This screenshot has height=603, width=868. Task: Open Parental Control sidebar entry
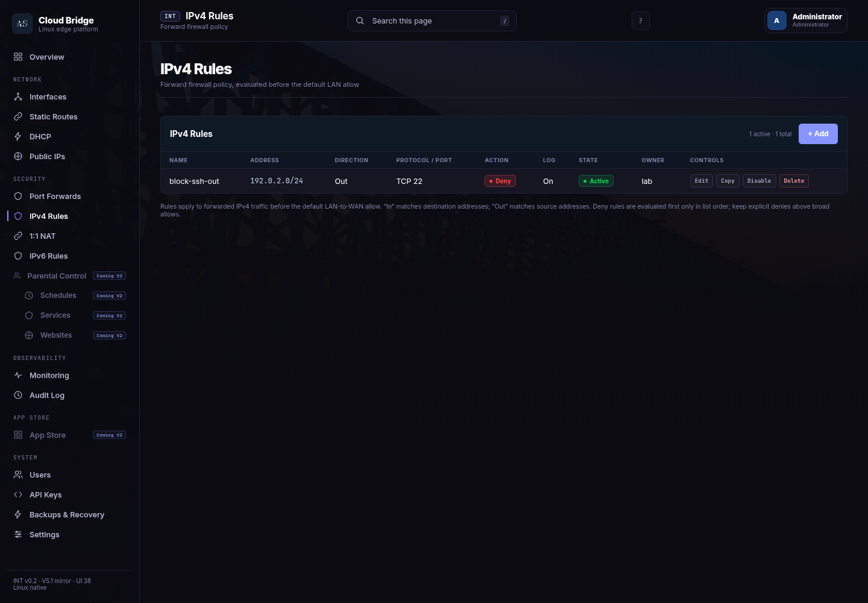(69, 276)
